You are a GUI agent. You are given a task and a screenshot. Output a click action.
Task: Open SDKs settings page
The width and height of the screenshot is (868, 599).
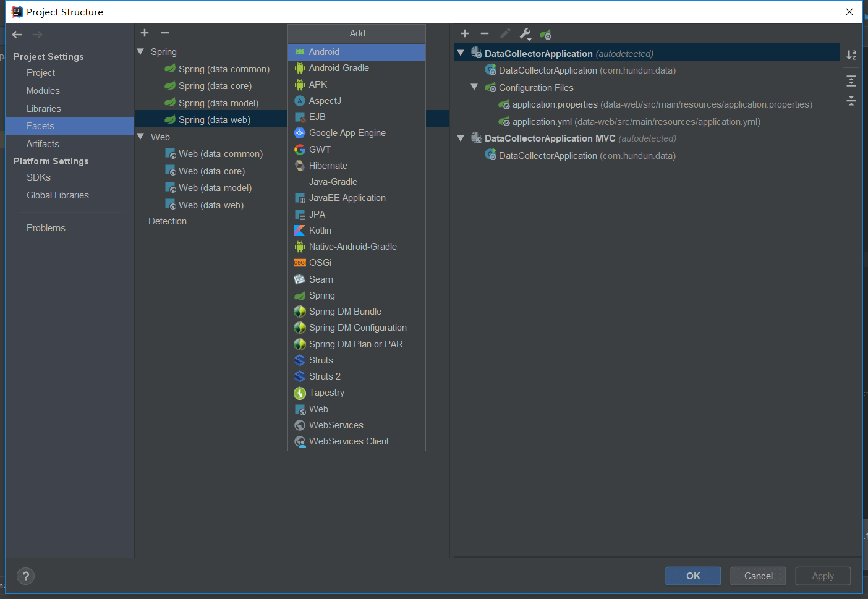(x=38, y=177)
